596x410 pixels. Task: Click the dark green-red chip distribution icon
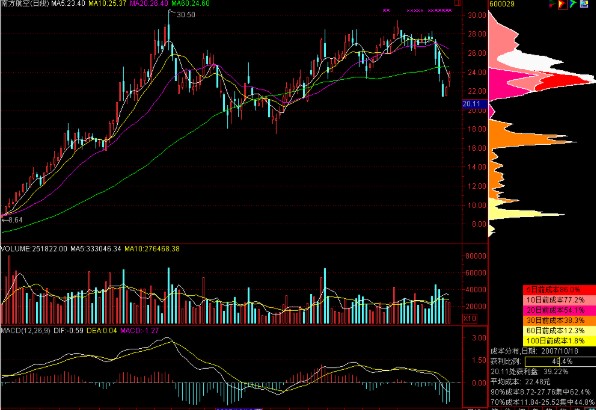pyautogui.click(x=552, y=4)
